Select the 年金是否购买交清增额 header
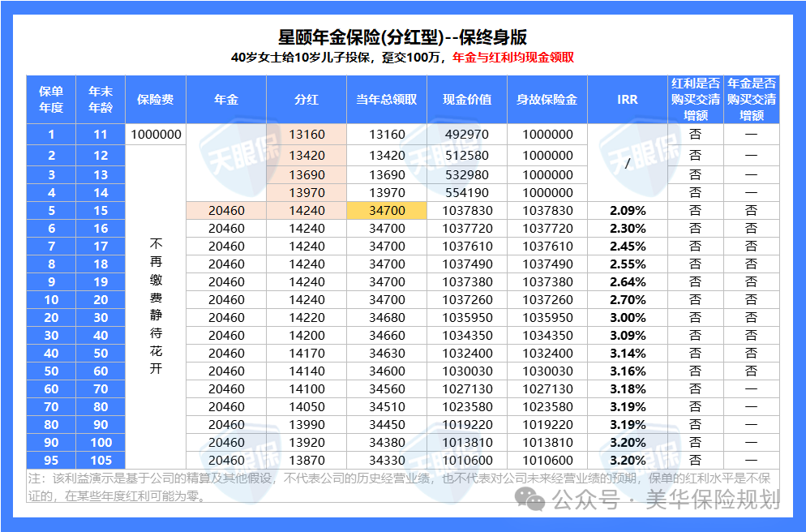 click(x=752, y=99)
